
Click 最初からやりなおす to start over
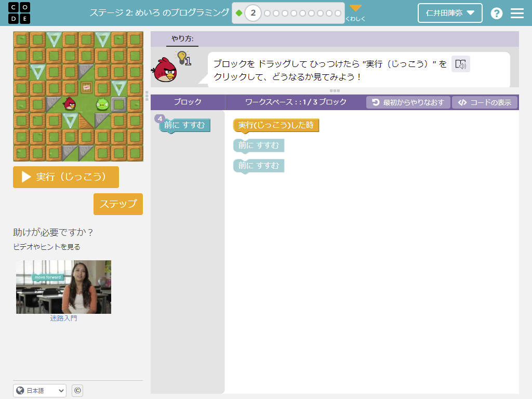(408, 102)
